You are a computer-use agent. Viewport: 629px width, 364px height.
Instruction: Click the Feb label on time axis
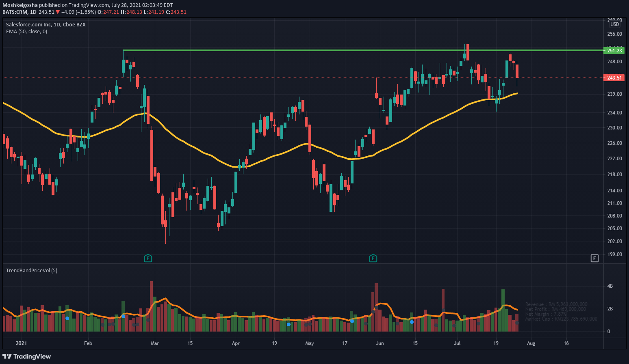tap(88, 343)
